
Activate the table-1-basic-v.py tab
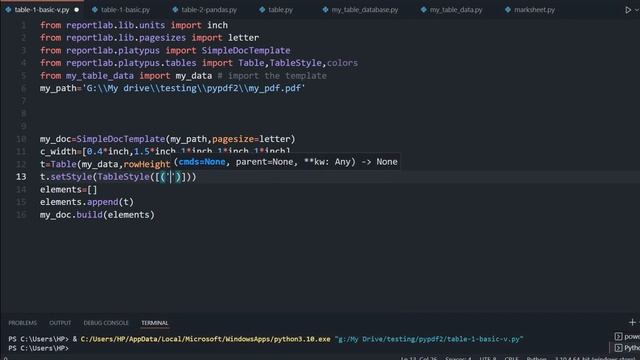tap(41, 9)
